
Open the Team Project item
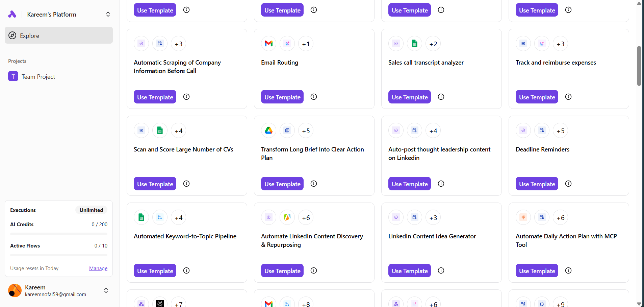point(38,77)
